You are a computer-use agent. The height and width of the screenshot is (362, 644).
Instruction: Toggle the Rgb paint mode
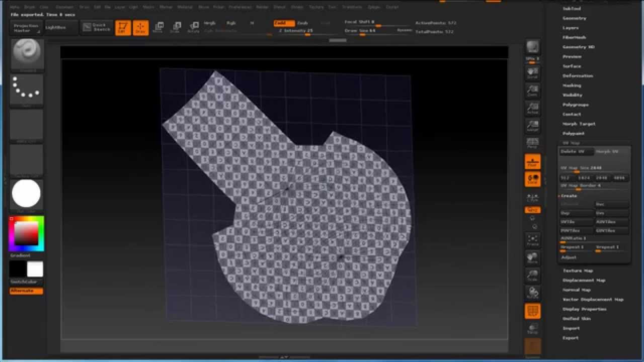click(231, 23)
